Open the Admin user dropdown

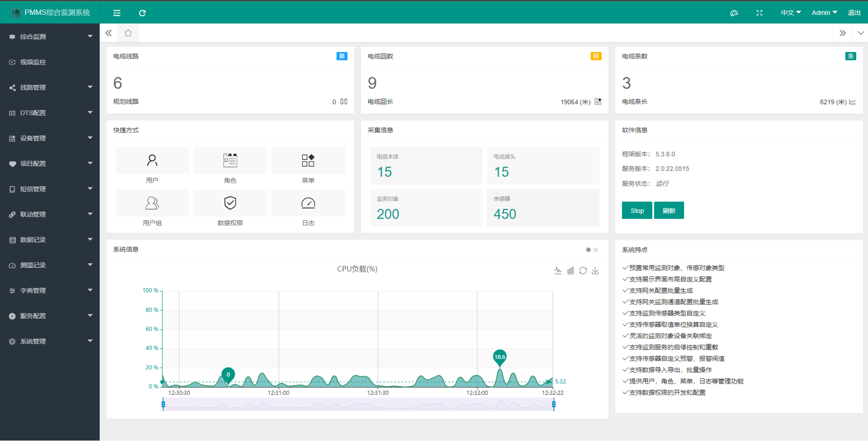click(824, 13)
